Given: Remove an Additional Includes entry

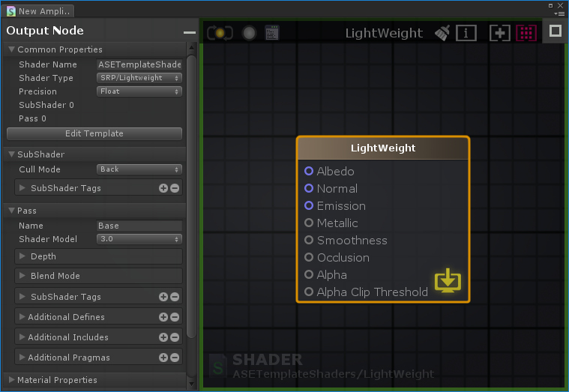Looking at the screenshot, I should point(175,337).
